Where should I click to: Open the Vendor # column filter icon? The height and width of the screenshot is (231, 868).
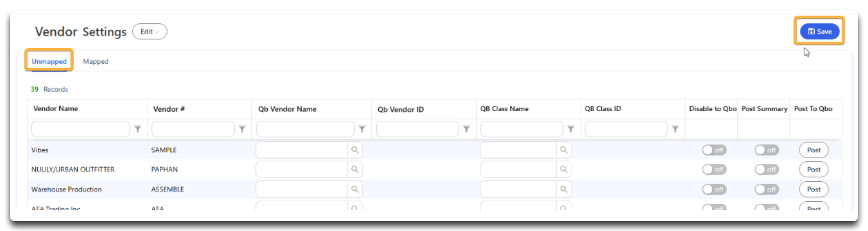click(242, 129)
